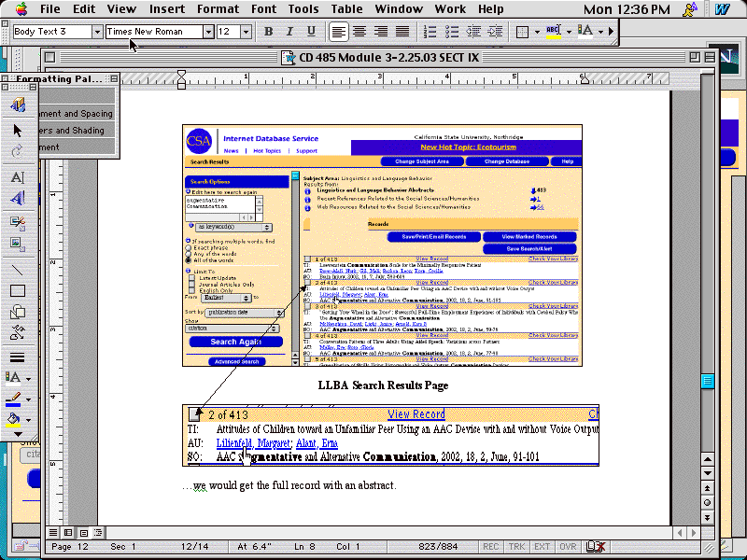The height and width of the screenshot is (560, 747).
Task: Align text left
Action: 338,32
